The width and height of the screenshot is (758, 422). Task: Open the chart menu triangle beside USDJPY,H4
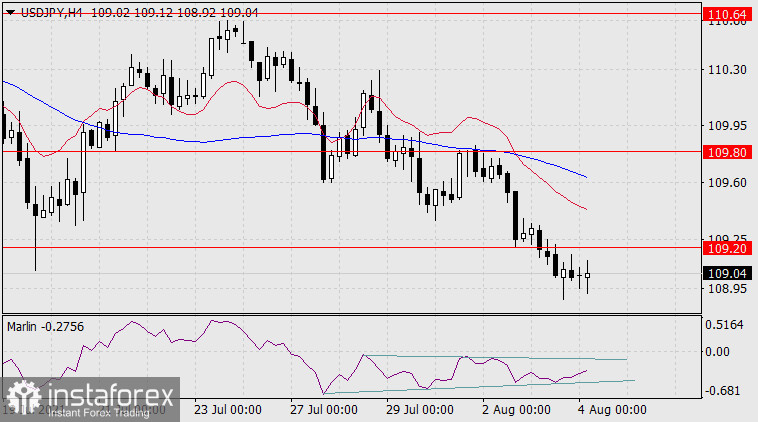pyautogui.click(x=9, y=10)
